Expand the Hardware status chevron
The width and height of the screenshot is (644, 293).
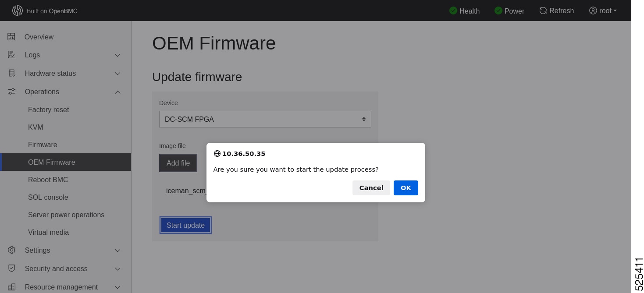click(117, 74)
